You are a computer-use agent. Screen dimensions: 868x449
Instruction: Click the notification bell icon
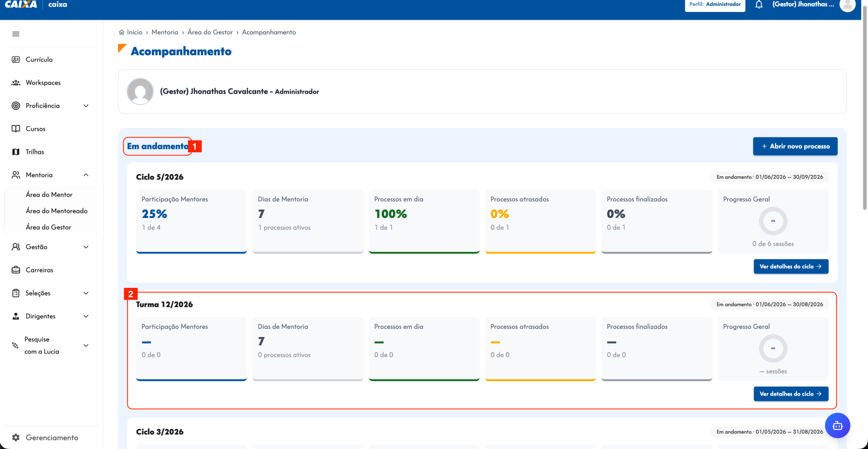(x=759, y=4)
